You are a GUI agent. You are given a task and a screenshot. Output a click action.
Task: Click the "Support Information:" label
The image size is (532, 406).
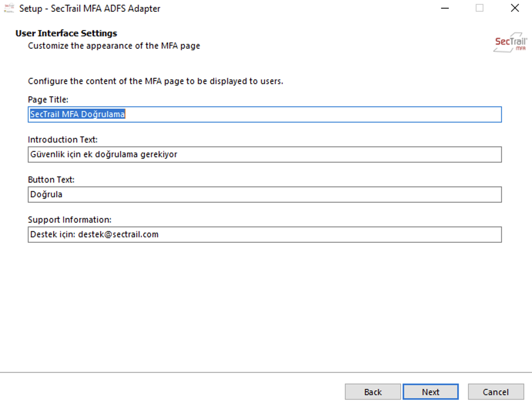(70, 220)
